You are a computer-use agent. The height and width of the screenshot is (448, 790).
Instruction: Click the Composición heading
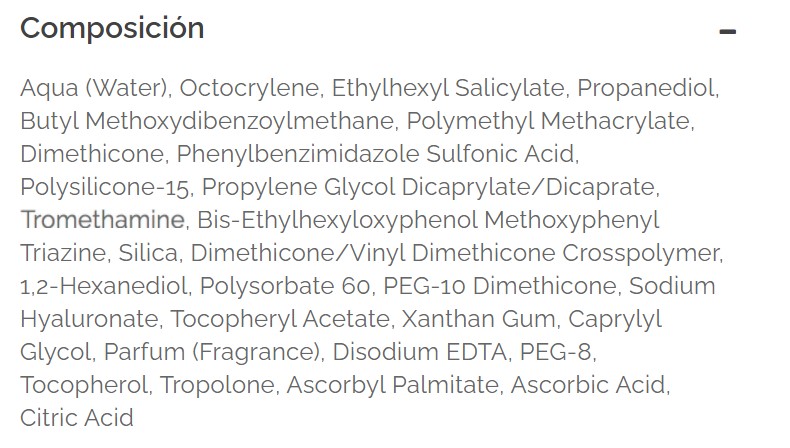pyautogui.click(x=112, y=29)
